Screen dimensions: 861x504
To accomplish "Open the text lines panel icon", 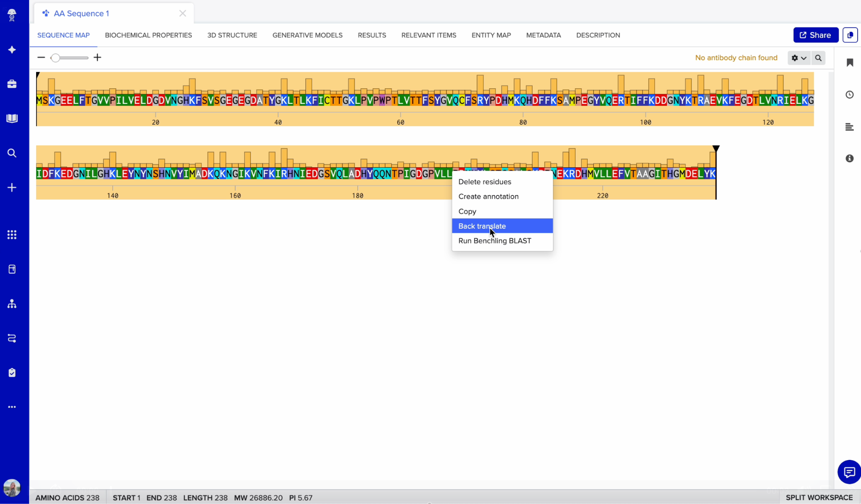I will (850, 127).
